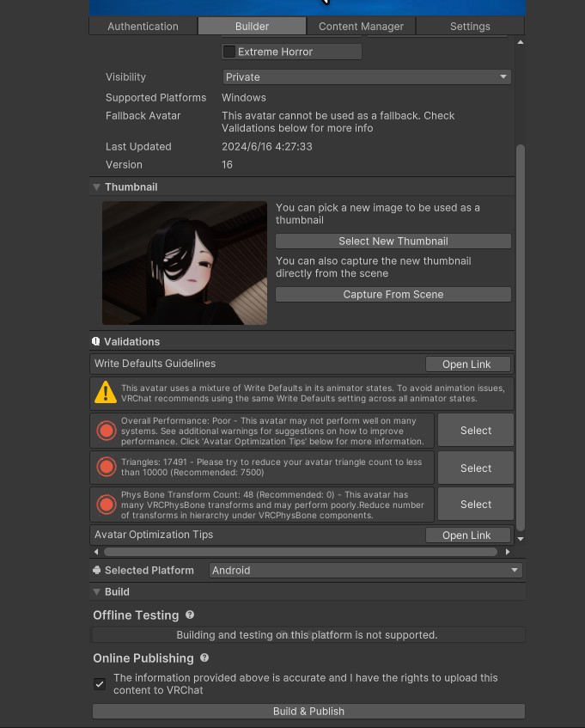Uncheck the content rights agreement checkbox
The image size is (585, 728).
[100, 684]
